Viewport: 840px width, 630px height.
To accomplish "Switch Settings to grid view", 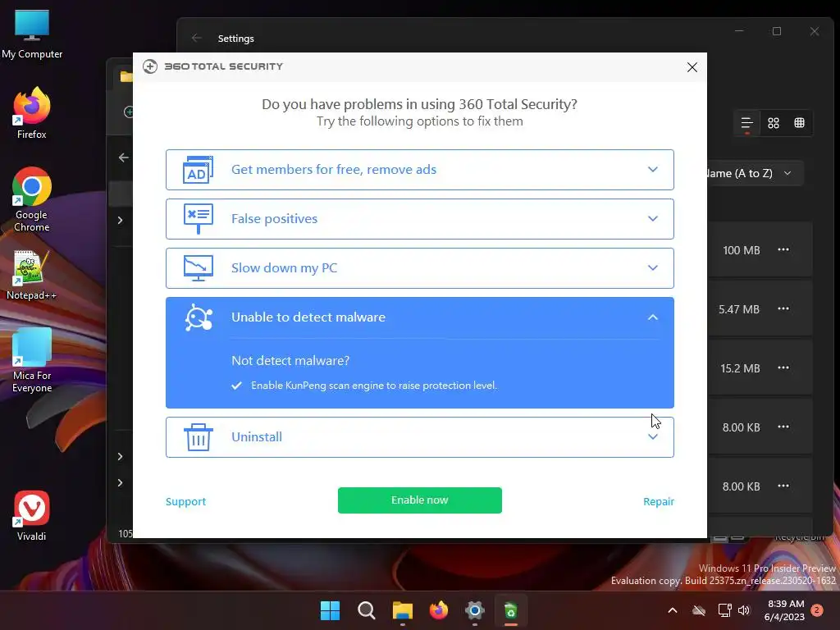I will coord(773,123).
